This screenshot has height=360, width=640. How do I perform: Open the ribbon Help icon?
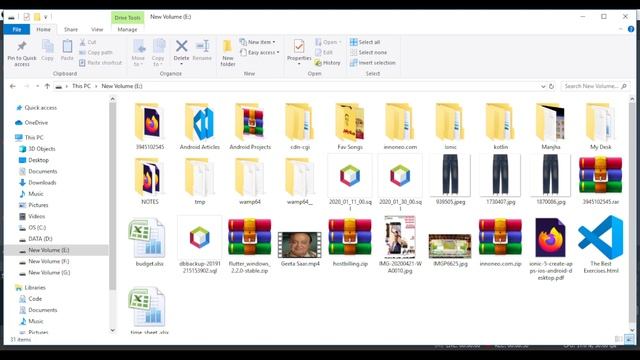tap(631, 29)
